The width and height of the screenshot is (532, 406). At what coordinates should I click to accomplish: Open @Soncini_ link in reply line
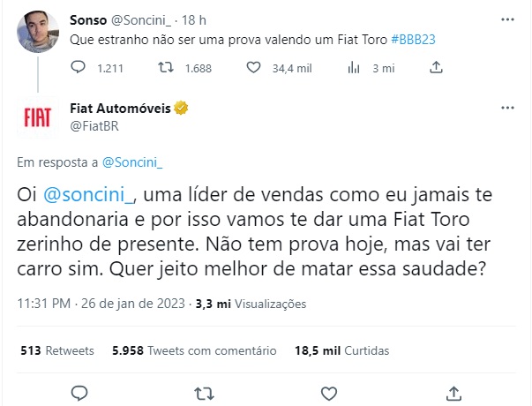pos(133,162)
